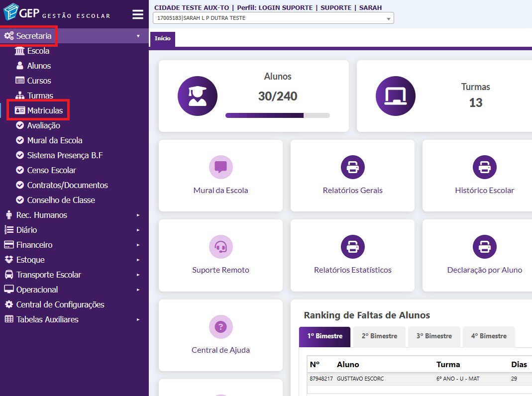Open Matriculas in the sidebar
The height and width of the screenshot is (396, 532).
click(x=45, y=110)
